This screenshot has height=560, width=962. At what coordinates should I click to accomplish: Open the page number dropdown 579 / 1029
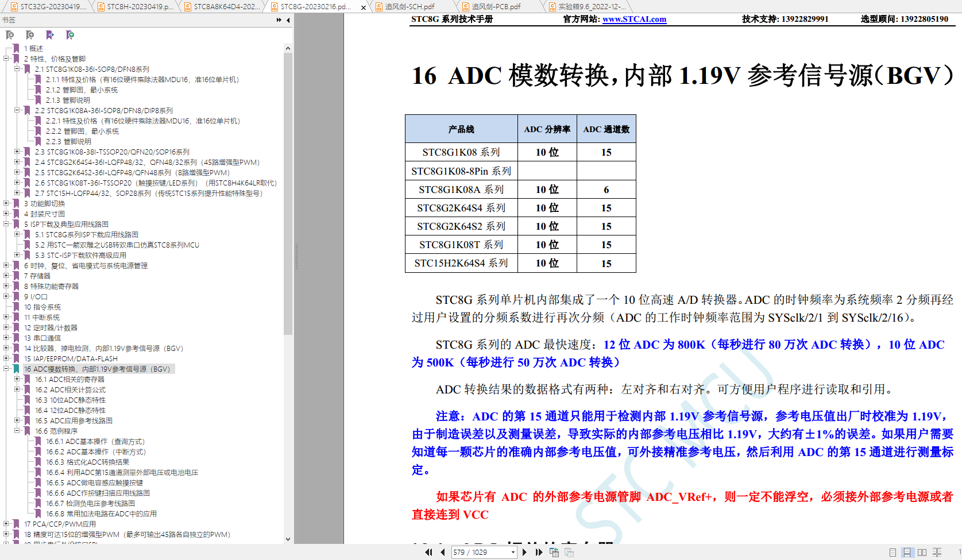[513, 552]
